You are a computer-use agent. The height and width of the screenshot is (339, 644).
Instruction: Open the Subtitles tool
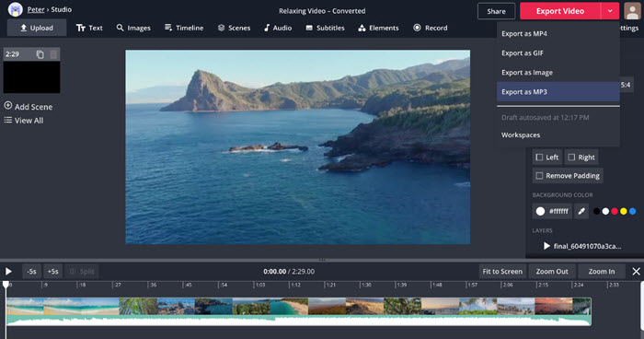pyautogui.click(x=325, y=28)
